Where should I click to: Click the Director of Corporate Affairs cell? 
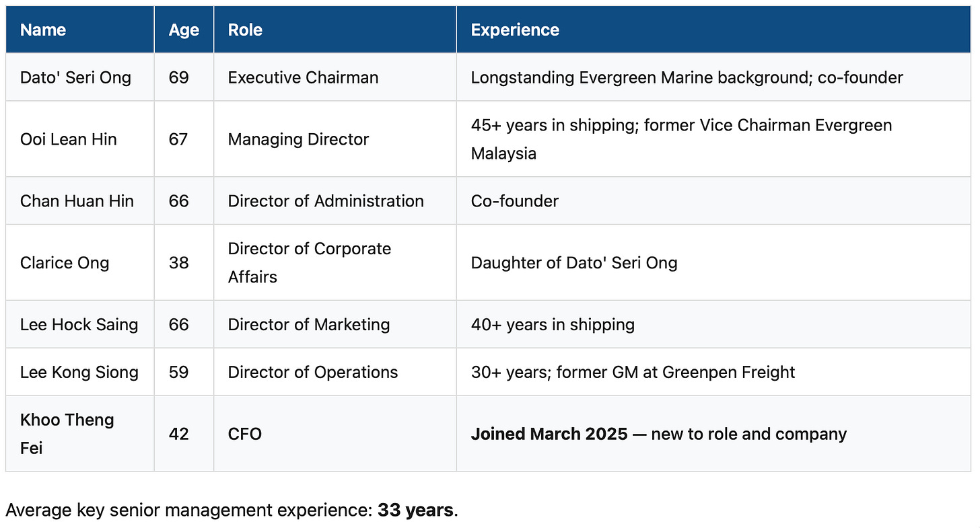(x=335, y=262)
